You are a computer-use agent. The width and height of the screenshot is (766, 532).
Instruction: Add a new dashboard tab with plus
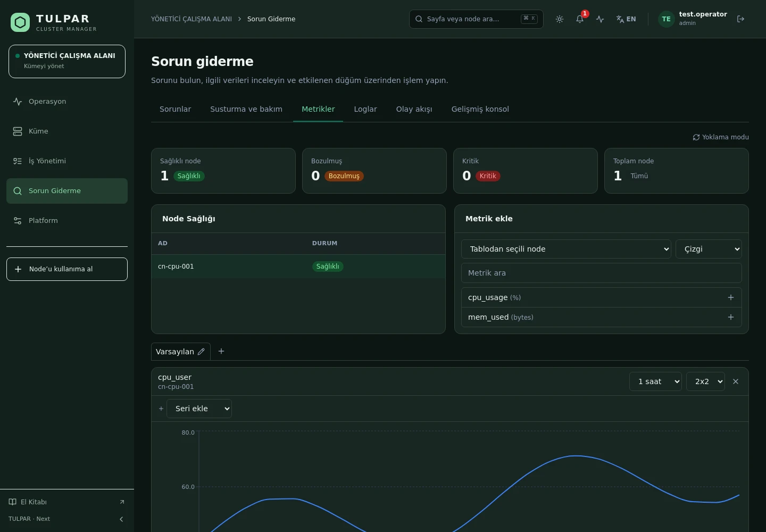click(x=221, y=351)
